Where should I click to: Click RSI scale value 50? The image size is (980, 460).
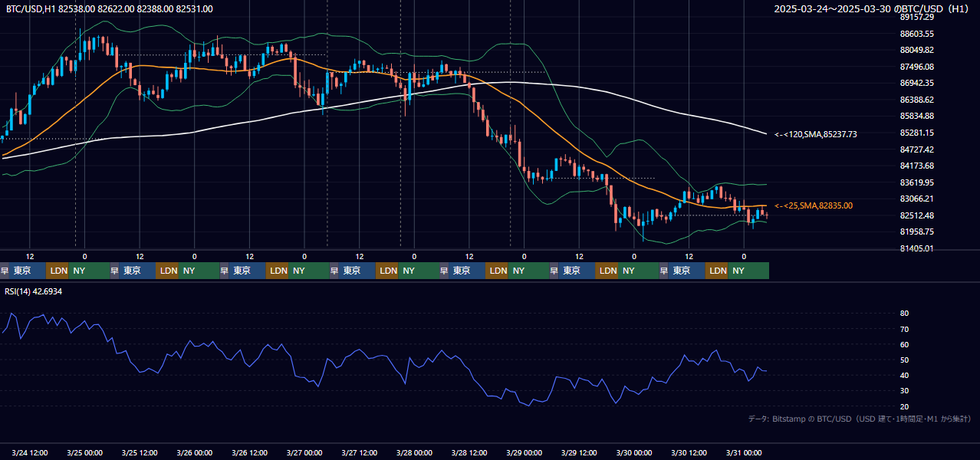pos(905,360)
